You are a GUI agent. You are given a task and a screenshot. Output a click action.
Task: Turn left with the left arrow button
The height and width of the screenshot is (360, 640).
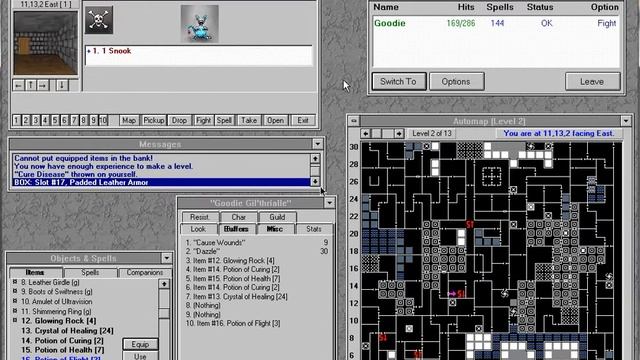click(x=18, y=85)
